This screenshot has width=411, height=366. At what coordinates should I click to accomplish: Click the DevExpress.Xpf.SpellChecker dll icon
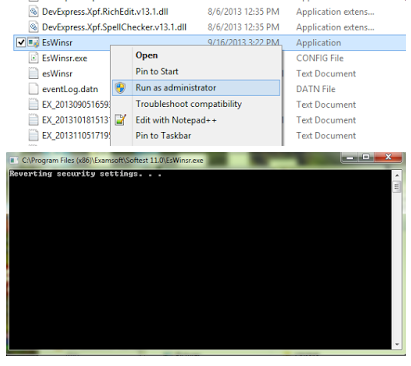point(33,27)
